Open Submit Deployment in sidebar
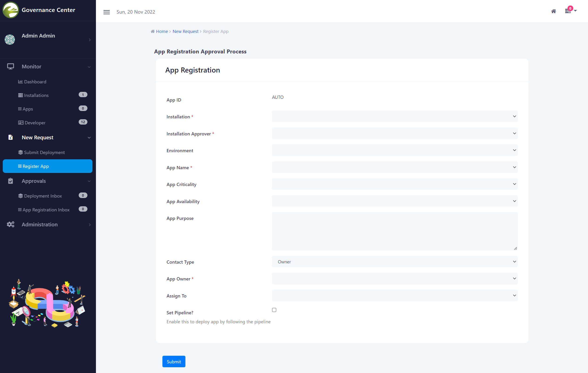588x373 pixels. 44,152
